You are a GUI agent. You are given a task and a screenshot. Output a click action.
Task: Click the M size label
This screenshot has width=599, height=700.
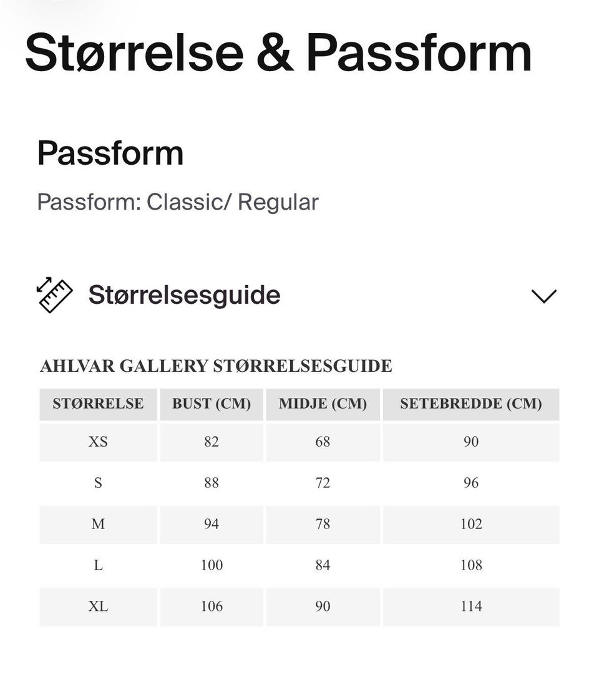tap(98, 524)
